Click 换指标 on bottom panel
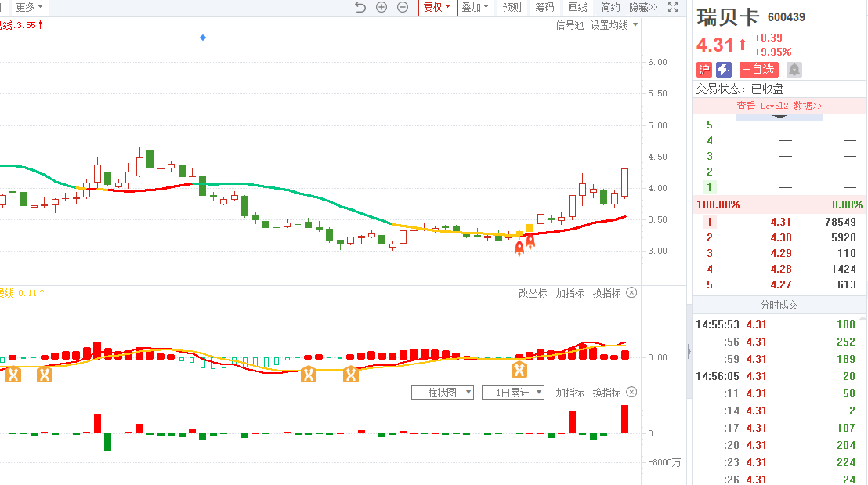 click(606, 393)
